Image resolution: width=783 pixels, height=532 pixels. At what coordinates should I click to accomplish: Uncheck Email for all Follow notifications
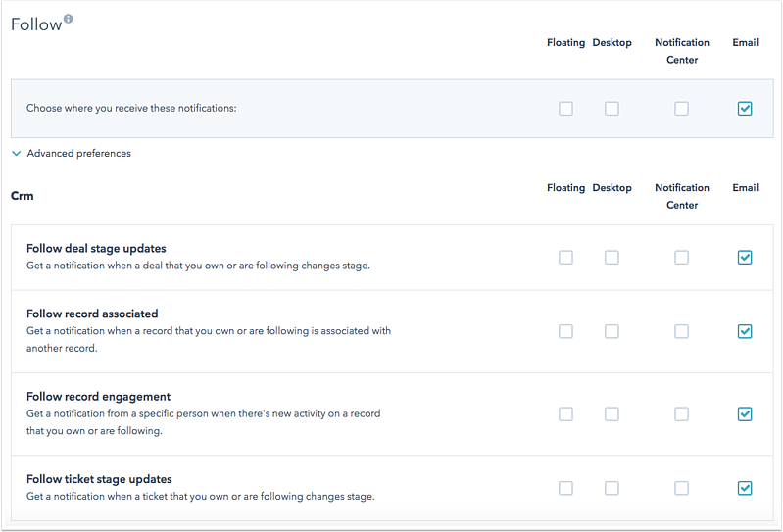pyautogui.click(x=745, y=109)
